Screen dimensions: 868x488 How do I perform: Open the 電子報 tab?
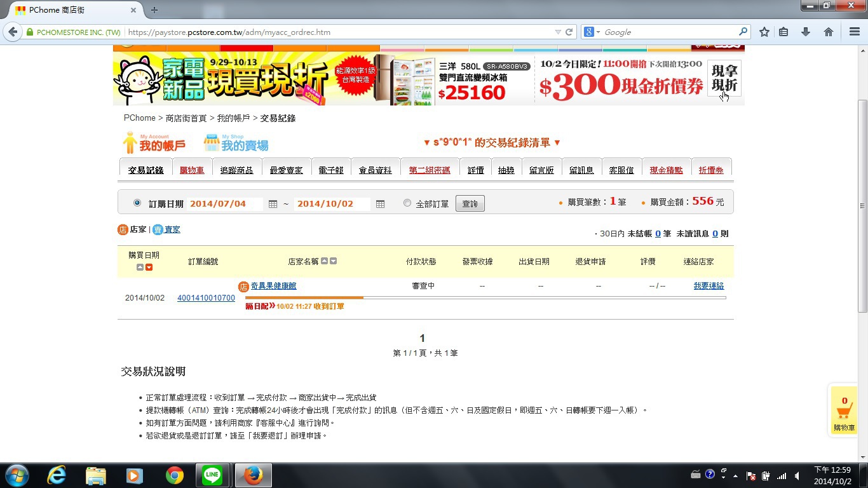(330, 170)
